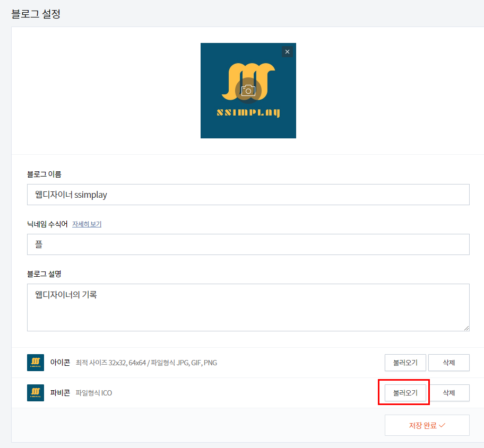Click the 아이콘 preview thumbnail

pyautogui.click(x=36, y=363)
